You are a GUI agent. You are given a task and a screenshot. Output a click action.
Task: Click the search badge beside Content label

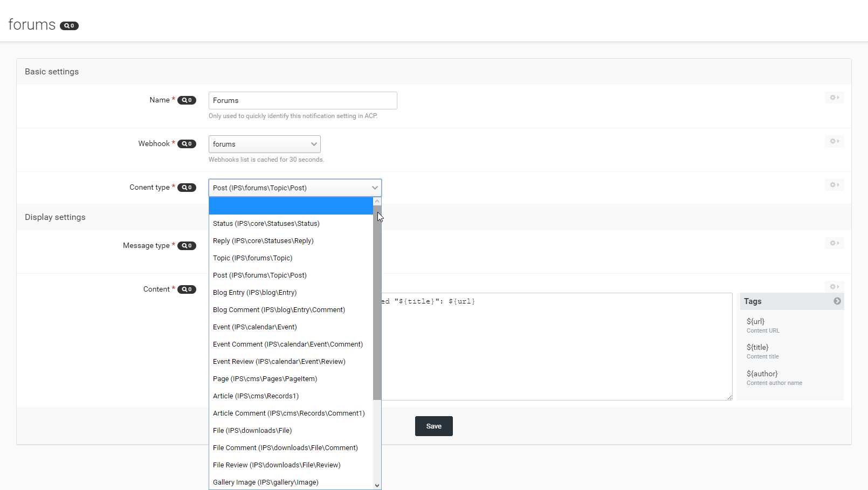(x=187, y=289)
